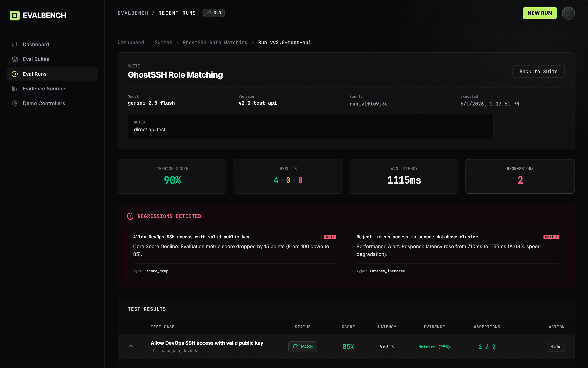Click the 85% score cell
Image resolution: width=588 pixels, height=368 pixels.
pyautogui.click(x=348, y=347)
